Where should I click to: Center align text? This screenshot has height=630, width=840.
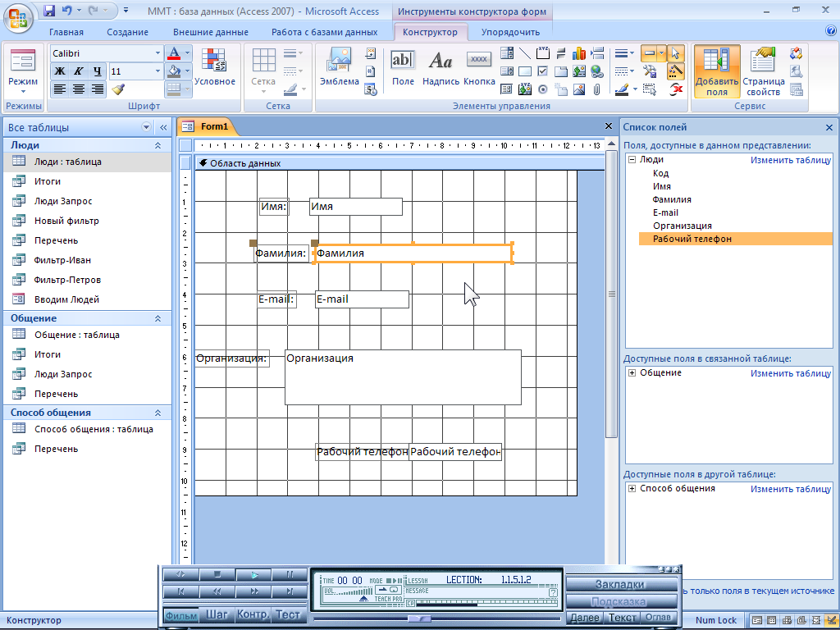tap(78, 89)
